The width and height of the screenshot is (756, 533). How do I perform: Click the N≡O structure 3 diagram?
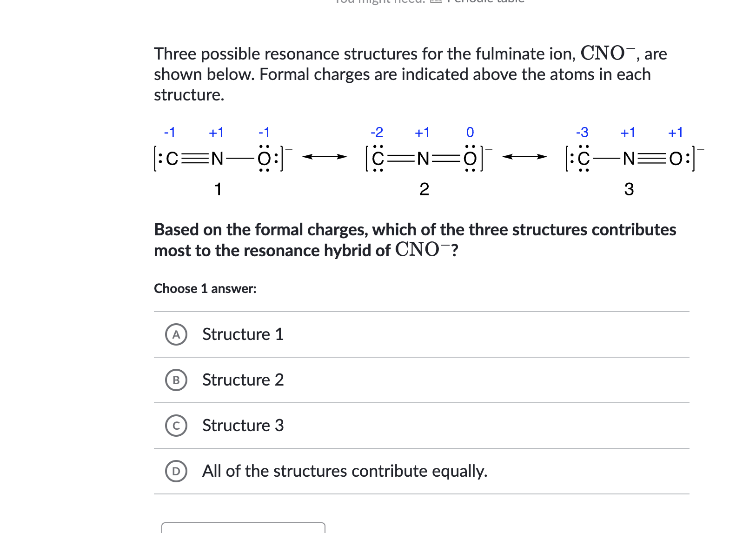coord(630,159)
